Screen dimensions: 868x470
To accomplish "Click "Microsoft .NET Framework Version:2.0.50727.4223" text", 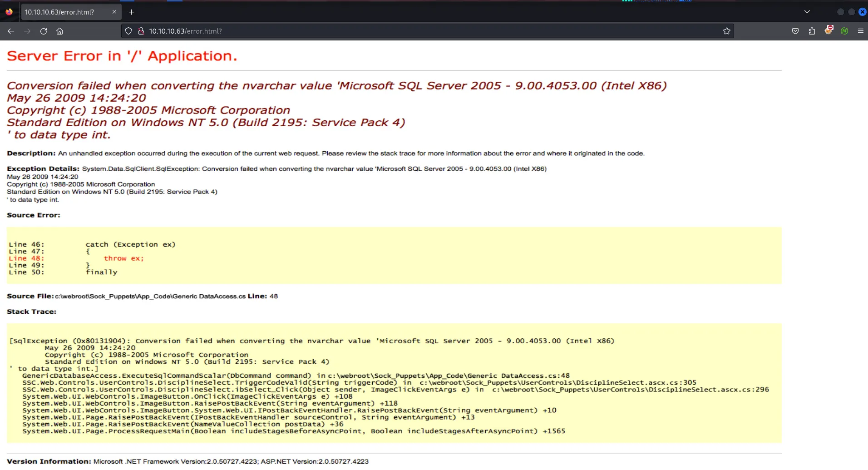I will coord(175,461).
